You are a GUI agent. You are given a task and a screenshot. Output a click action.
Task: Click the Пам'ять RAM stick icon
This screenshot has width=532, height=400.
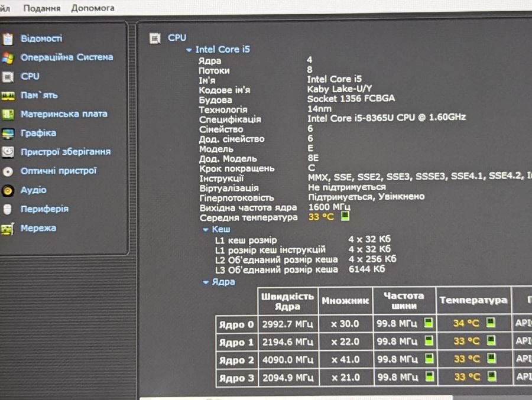pos(8,96)
